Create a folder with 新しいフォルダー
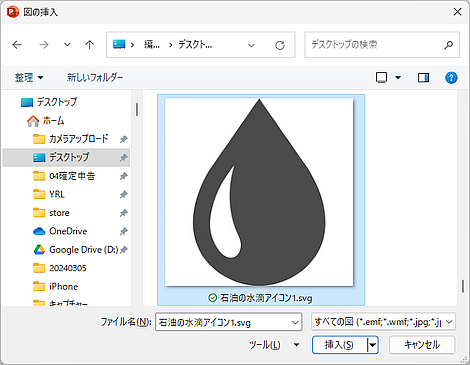The image size is (470, 365). pyautogui.click(x=95, y=78)
